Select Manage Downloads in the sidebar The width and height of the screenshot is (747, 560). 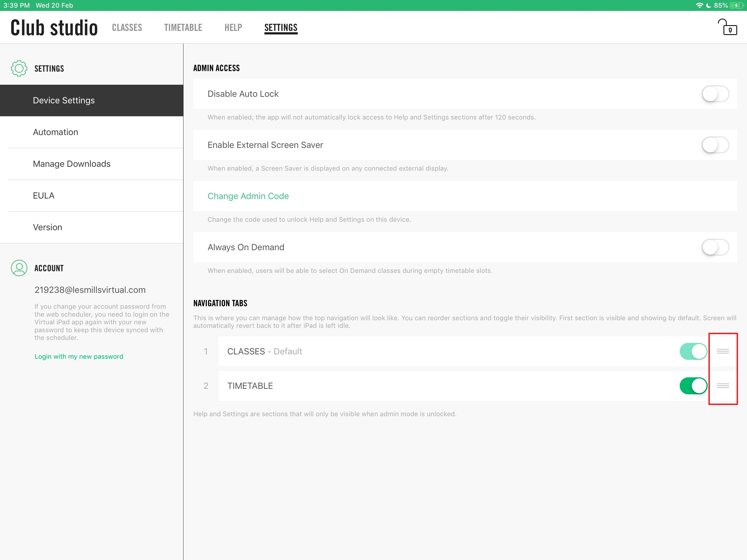[x=72, y=164]
